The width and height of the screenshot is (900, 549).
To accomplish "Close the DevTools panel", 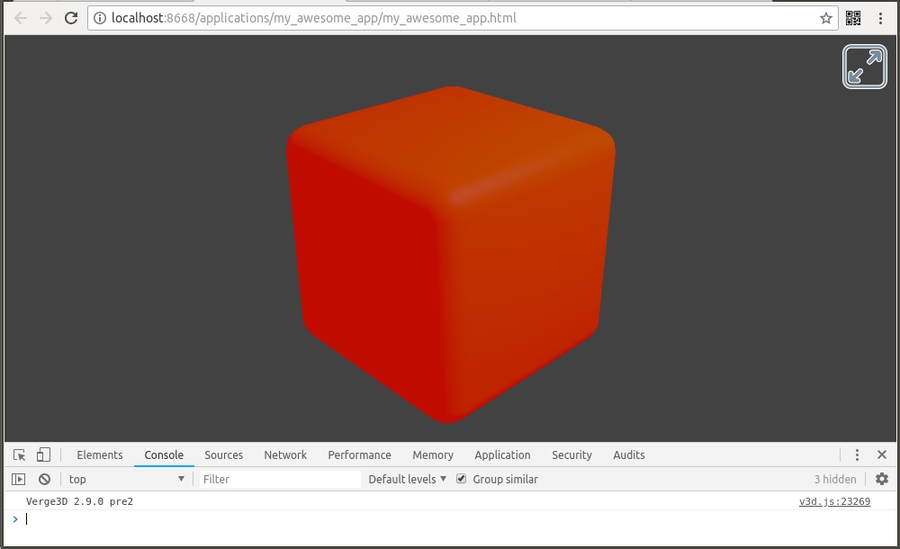I will click(881, 455).
